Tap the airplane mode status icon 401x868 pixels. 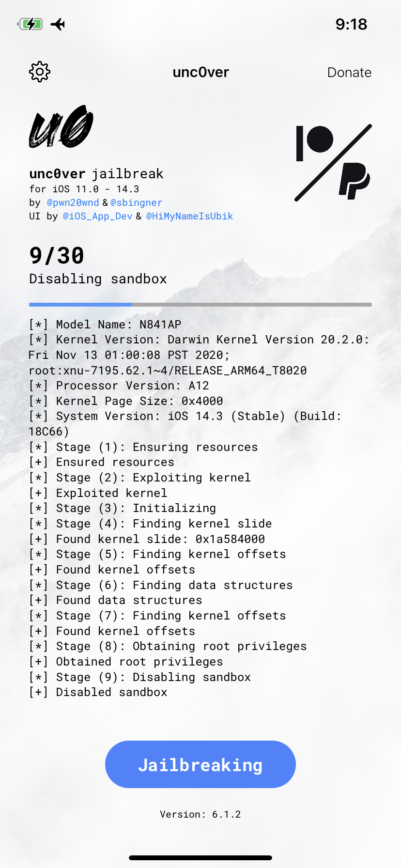(x=58, y=24)
